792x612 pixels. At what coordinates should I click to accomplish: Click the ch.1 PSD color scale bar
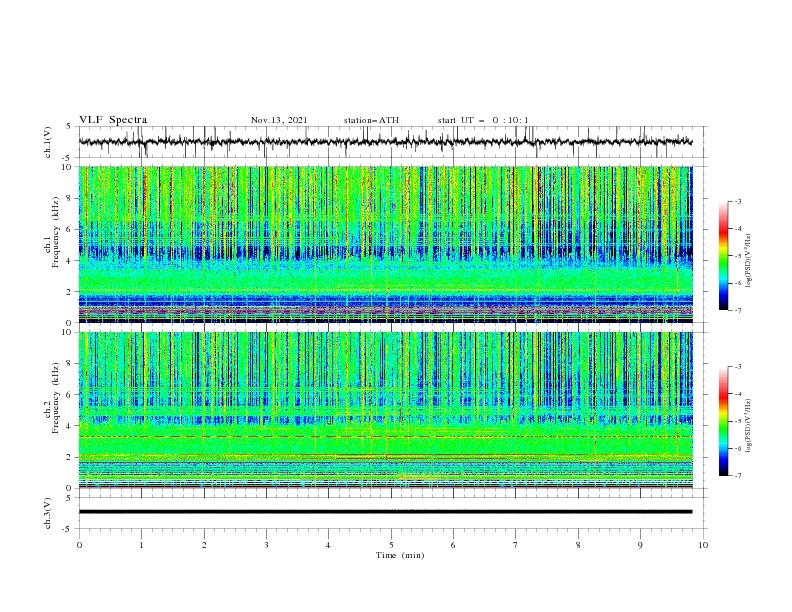[x=723, y=255]
